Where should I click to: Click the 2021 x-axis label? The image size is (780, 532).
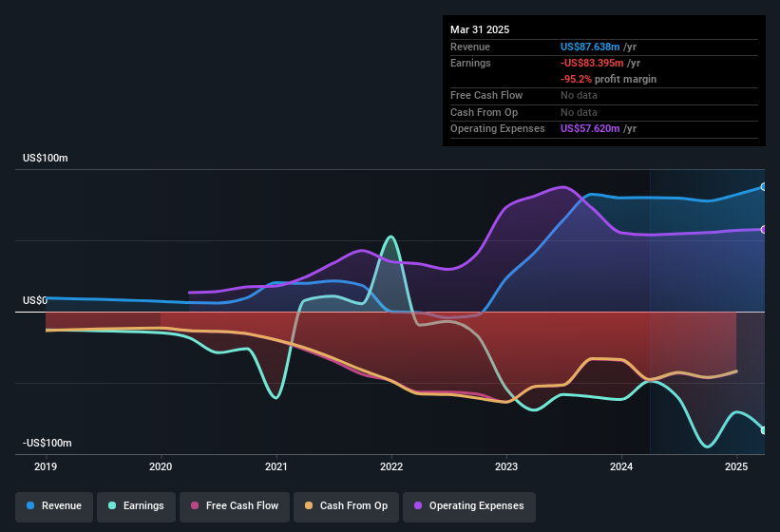(x=276, y=466)
